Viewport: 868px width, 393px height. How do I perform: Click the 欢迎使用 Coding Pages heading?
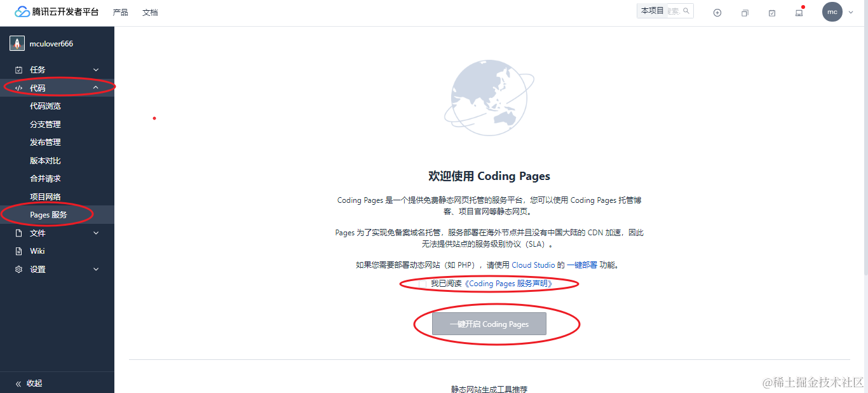(489, 176)
